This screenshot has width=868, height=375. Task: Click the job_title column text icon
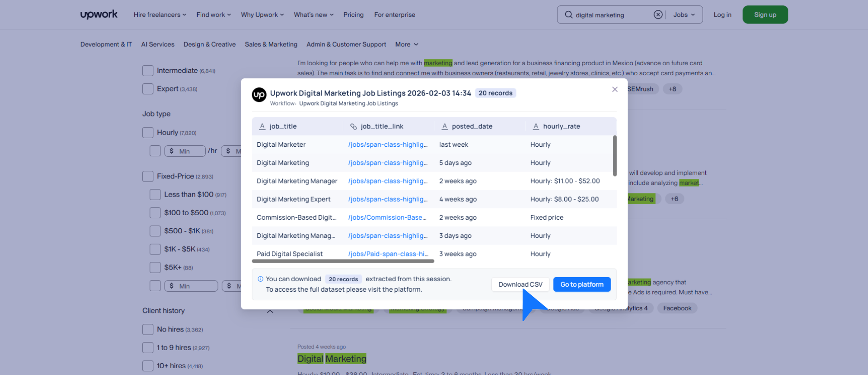[262, 126]
